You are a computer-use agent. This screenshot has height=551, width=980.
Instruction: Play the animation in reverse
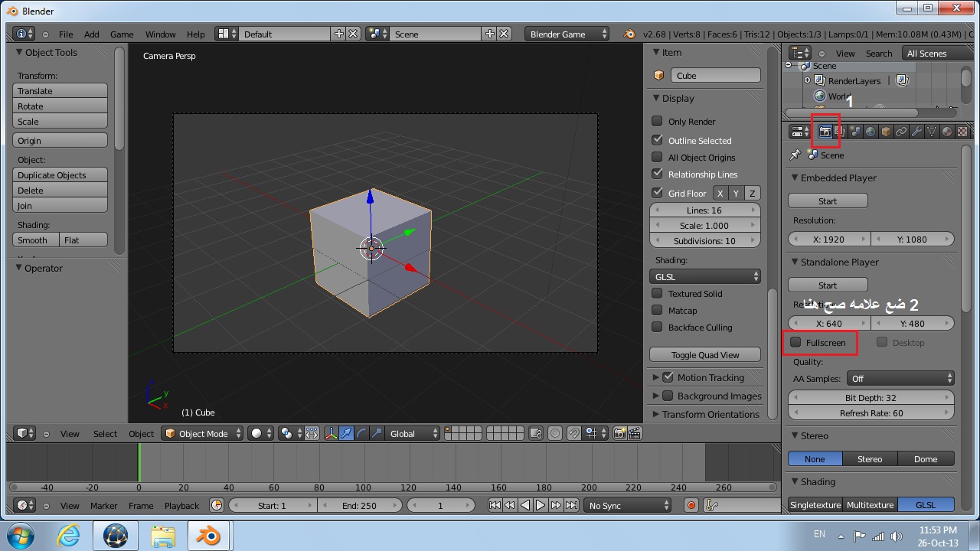click(x=525, y=505)
